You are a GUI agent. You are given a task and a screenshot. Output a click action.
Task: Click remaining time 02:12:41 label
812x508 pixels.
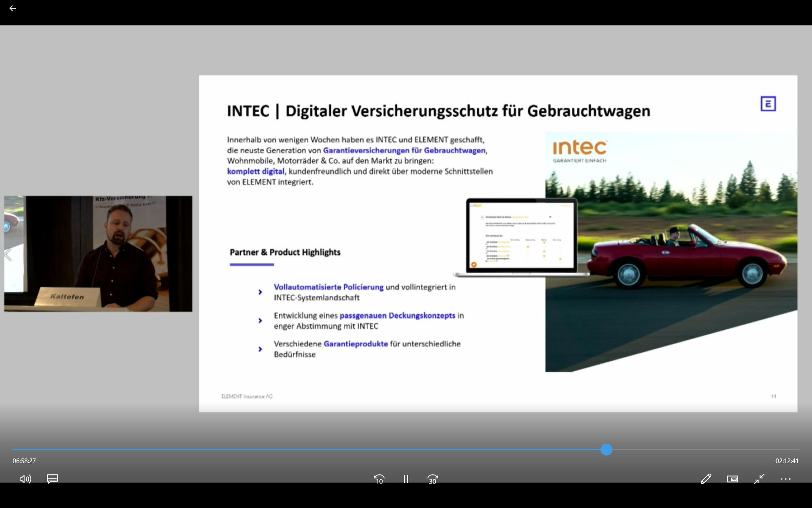tap(787, 461)
